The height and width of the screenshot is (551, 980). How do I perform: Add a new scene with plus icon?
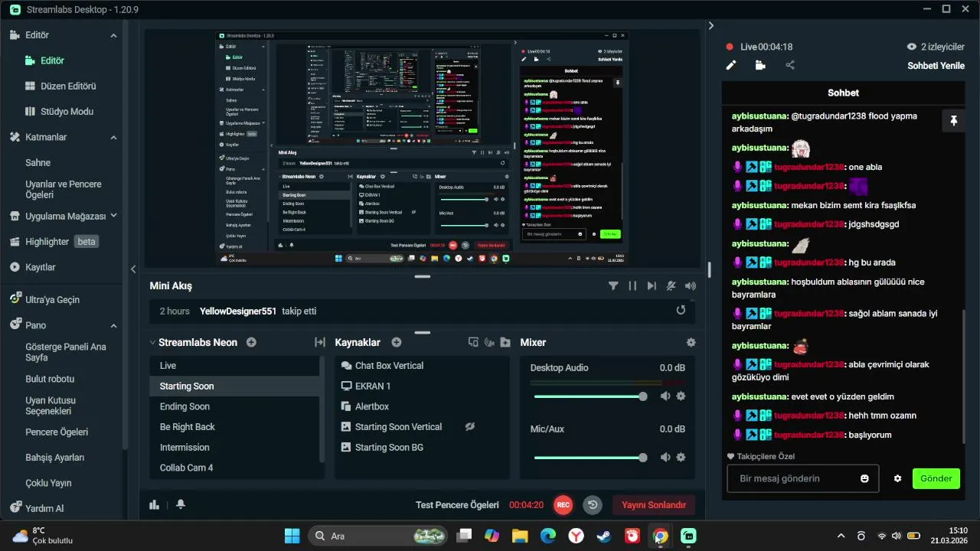point(251,342)
